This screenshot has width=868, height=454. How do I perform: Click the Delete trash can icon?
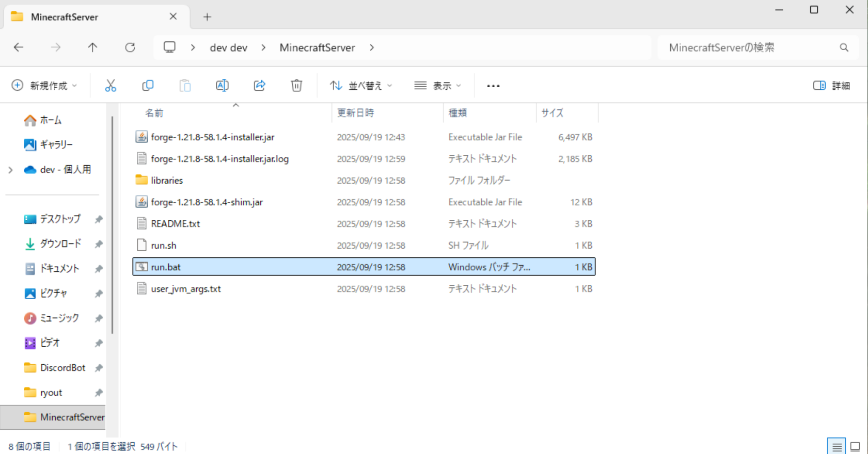click(x=296, y=86)
